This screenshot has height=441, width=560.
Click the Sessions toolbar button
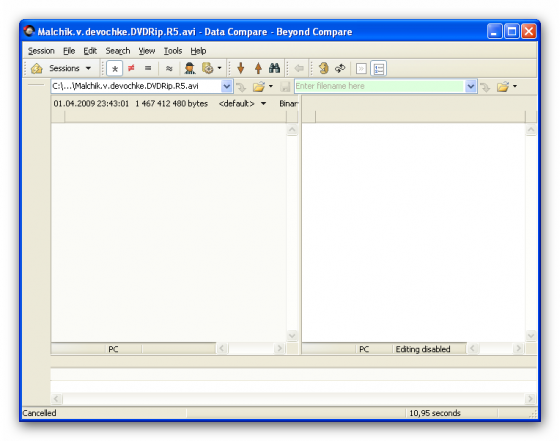tap(64, 68)
